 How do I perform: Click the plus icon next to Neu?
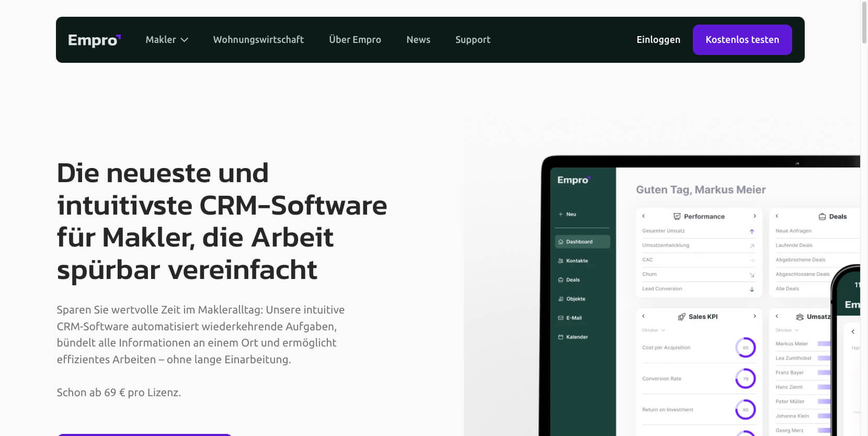pos(561,214)
